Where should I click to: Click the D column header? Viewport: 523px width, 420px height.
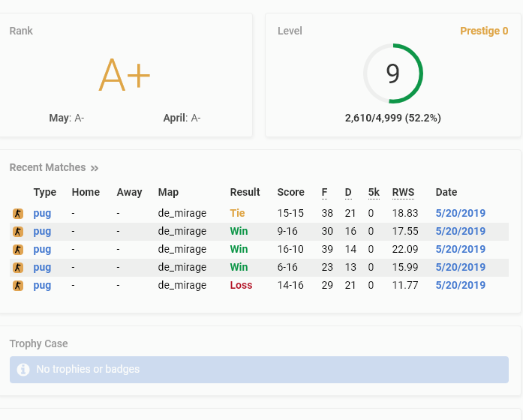348,192
